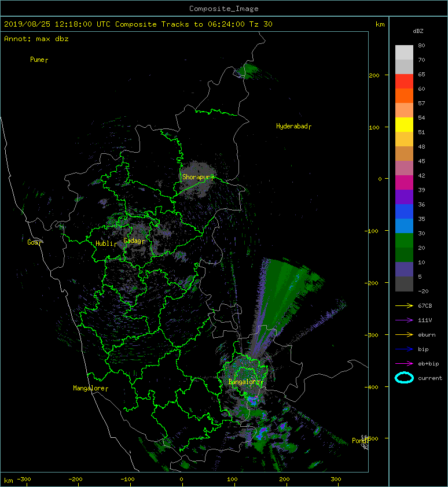The image size is (448, 487).
Task: Click the Pondi label near map edge
Action: 361,441
